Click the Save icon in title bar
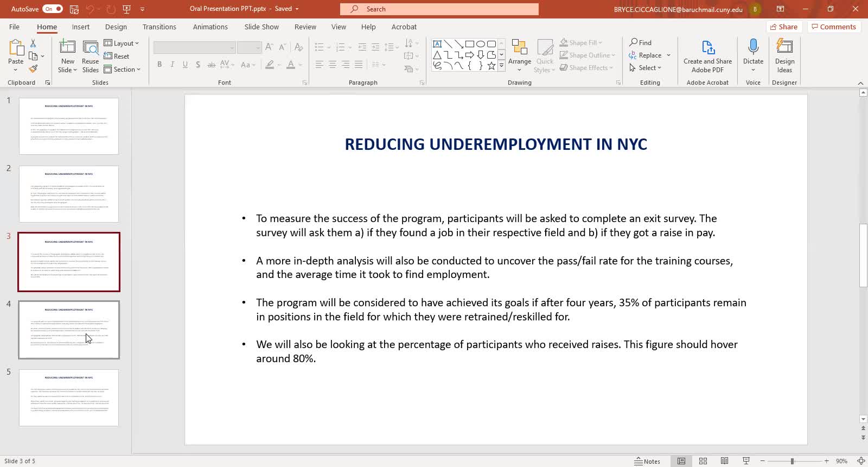The width and height of the screenshot is (868, 467). (74, 9)
